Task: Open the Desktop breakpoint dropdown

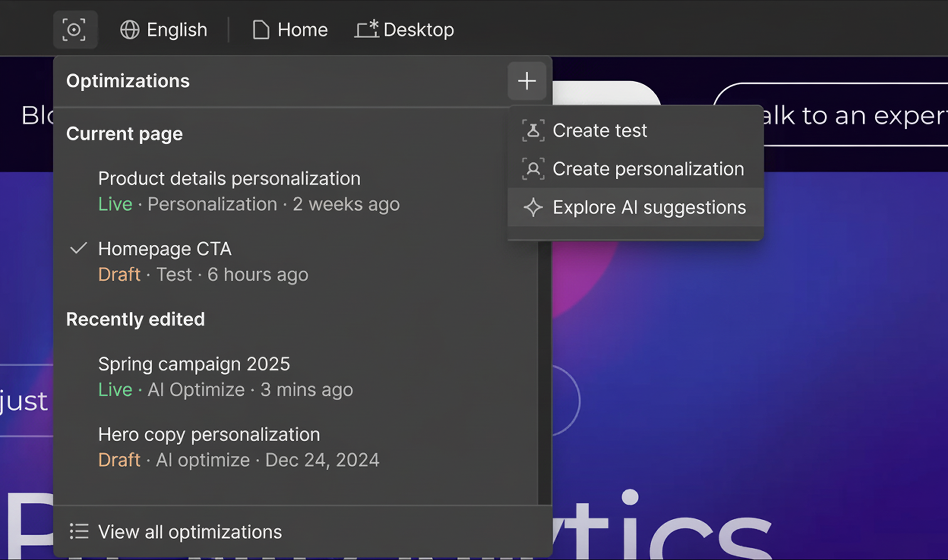Action: point(419,30)
